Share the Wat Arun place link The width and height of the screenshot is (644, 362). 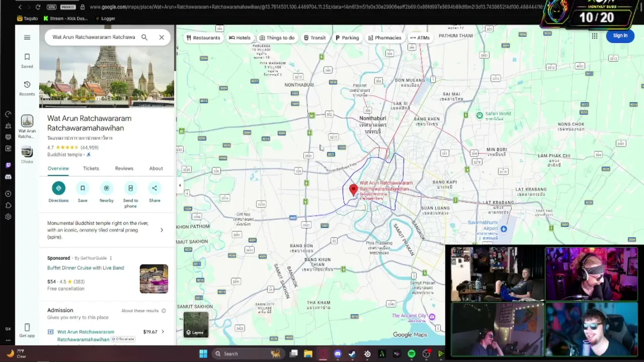click(x=154, y=193)
